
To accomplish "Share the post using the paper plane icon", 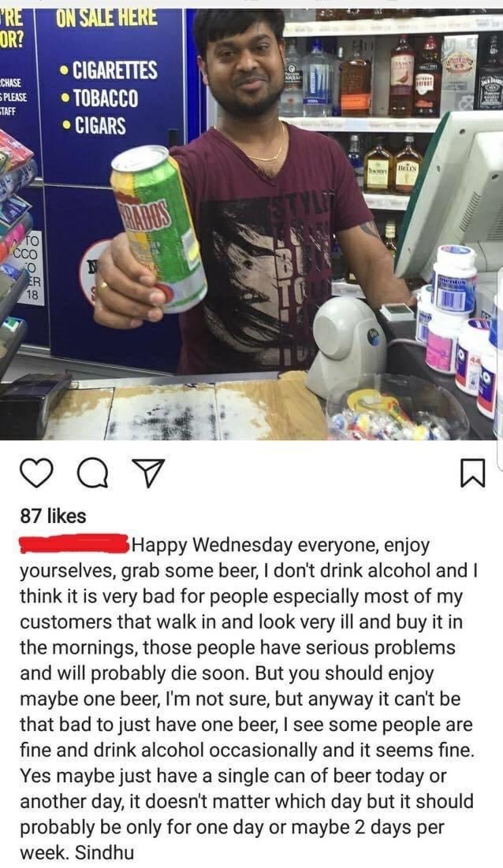I will [x=150, y=473].
